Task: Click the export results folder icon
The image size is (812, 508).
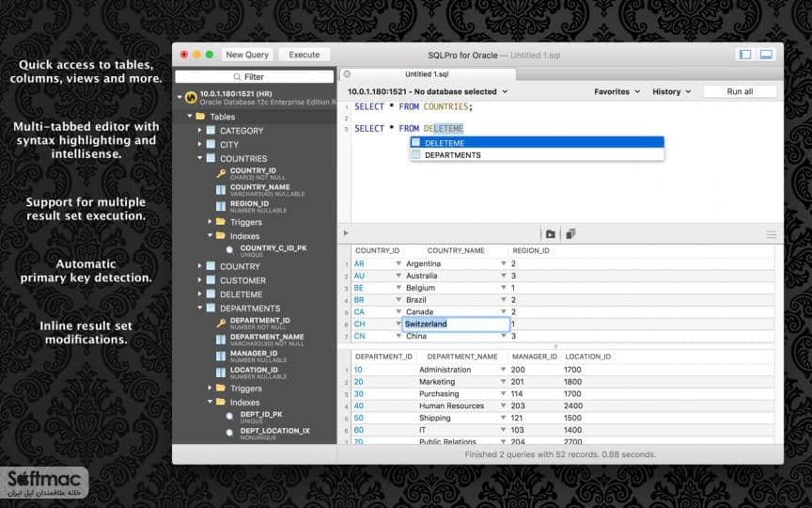Action: point(551,234)
